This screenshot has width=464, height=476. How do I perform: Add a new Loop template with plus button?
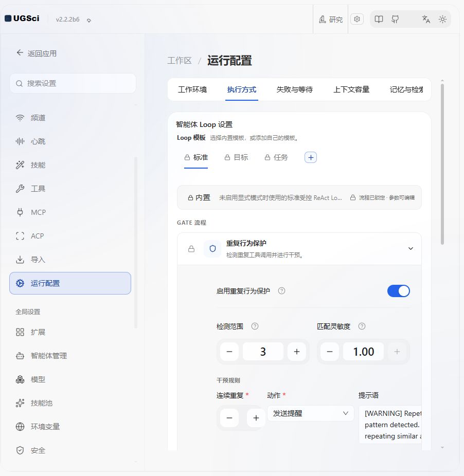tap(311, 158)
